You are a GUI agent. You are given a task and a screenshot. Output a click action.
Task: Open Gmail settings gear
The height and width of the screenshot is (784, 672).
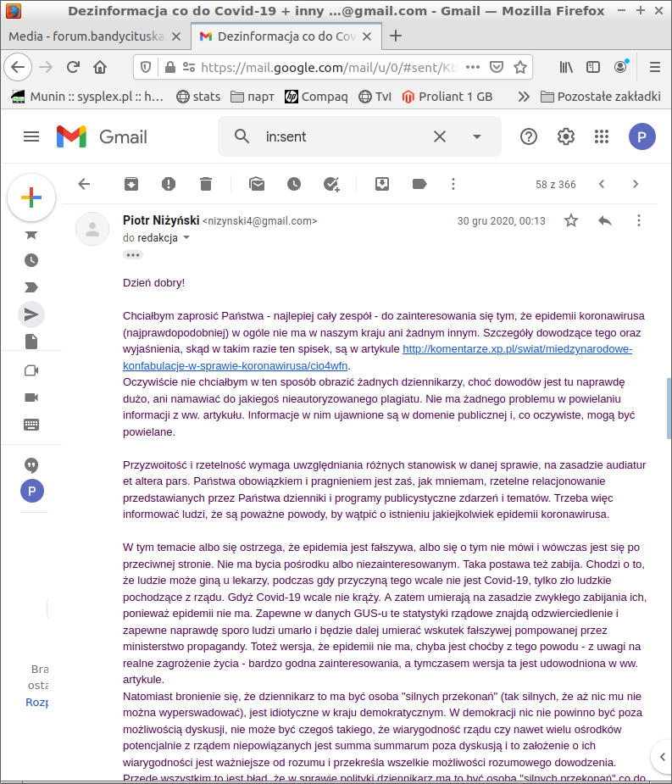point(565,136)
